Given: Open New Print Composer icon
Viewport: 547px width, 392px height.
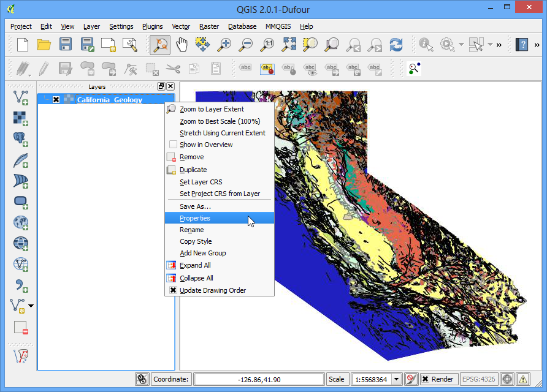Looking at the screenshot, I should (109, 45).
